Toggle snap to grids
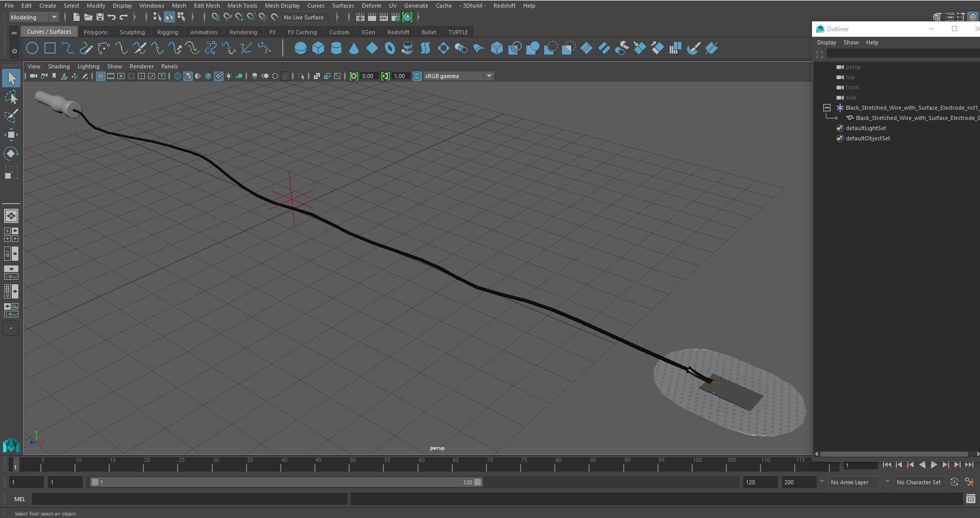This screenshot has height=518, width=980. 216,17
